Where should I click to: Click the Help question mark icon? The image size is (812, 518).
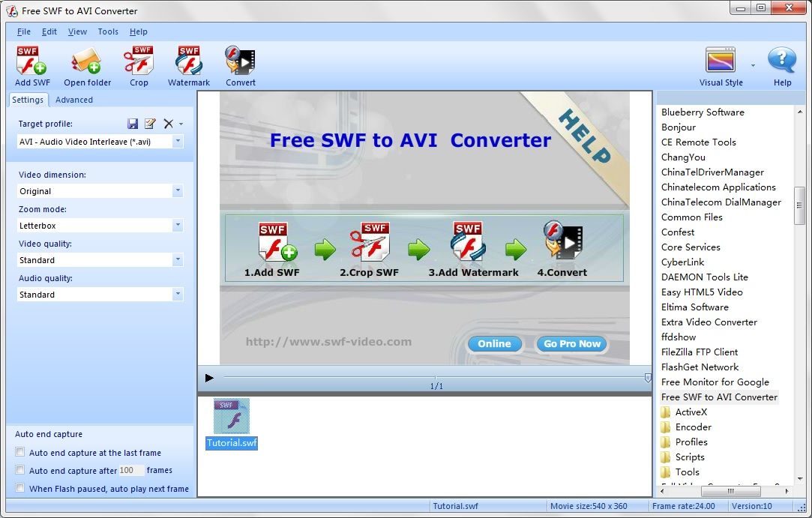point(781,60)
